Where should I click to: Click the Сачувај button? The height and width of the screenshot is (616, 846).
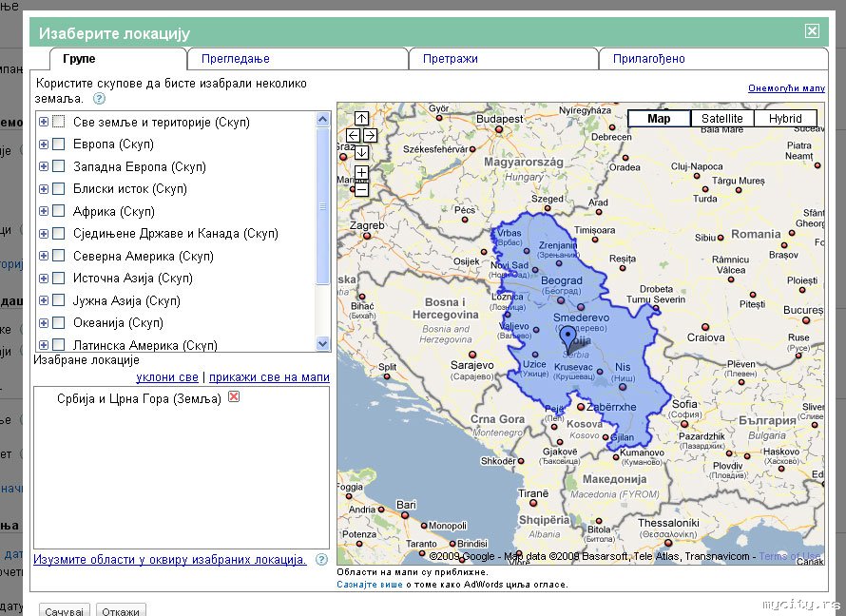[65, 609]
